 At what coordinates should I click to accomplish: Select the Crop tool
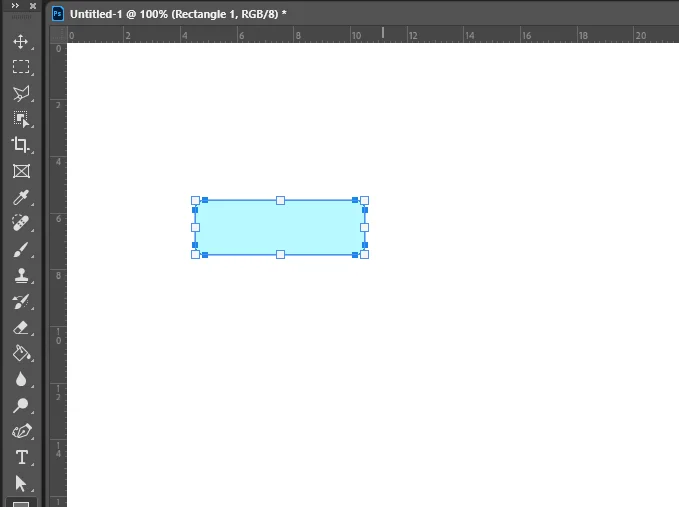(x=21, y=145)
